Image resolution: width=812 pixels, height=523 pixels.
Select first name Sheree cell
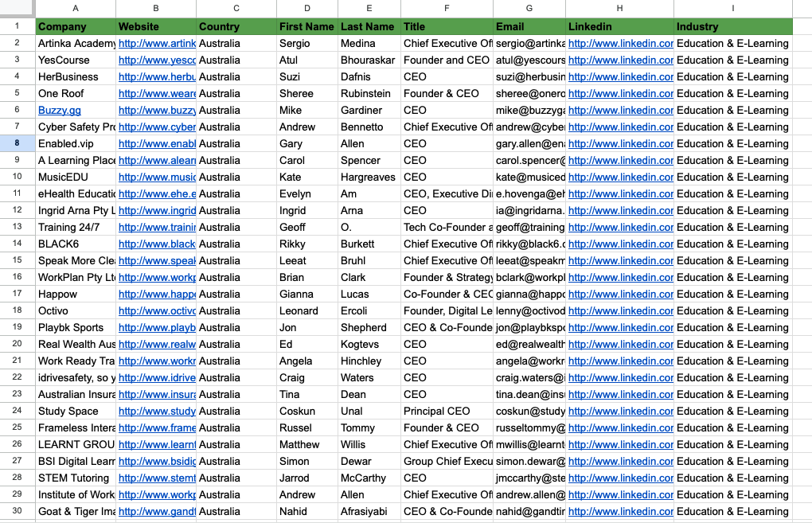(307, 93)
